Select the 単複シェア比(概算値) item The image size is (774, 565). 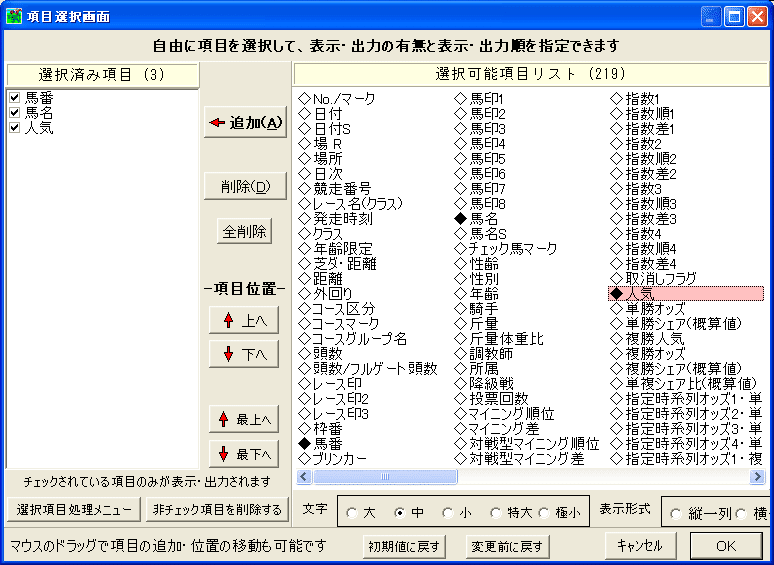coord(684,383)
